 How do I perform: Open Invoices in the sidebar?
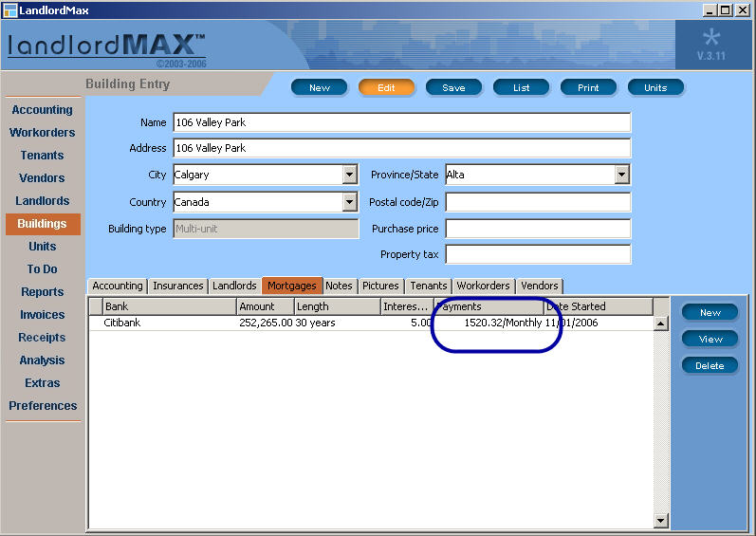pyautogui.click(x=43, y=314)
